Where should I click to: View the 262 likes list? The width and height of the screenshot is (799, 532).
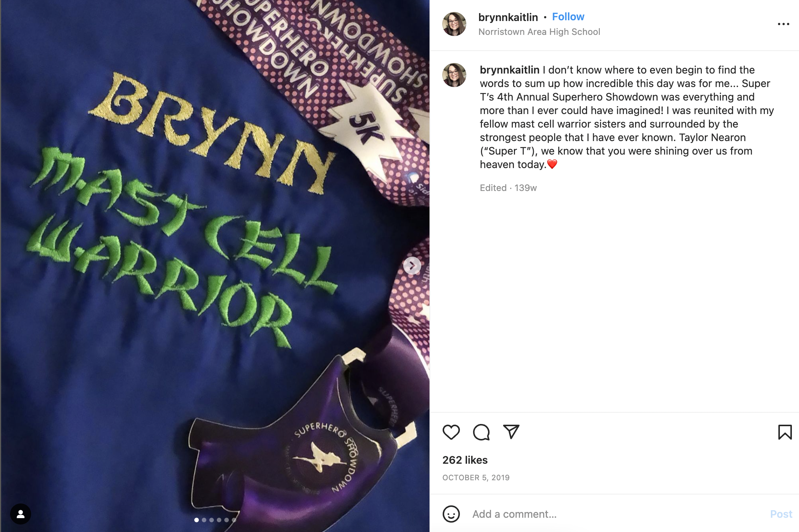(x=465, y=460)
